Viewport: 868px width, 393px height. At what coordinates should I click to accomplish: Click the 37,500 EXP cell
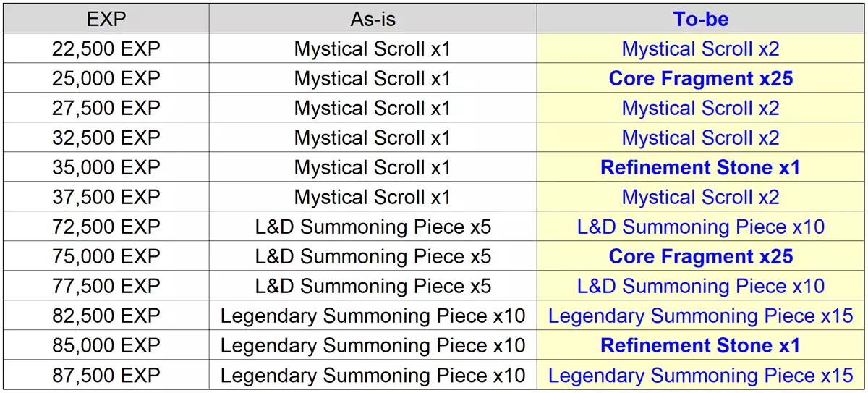[106, 197]
